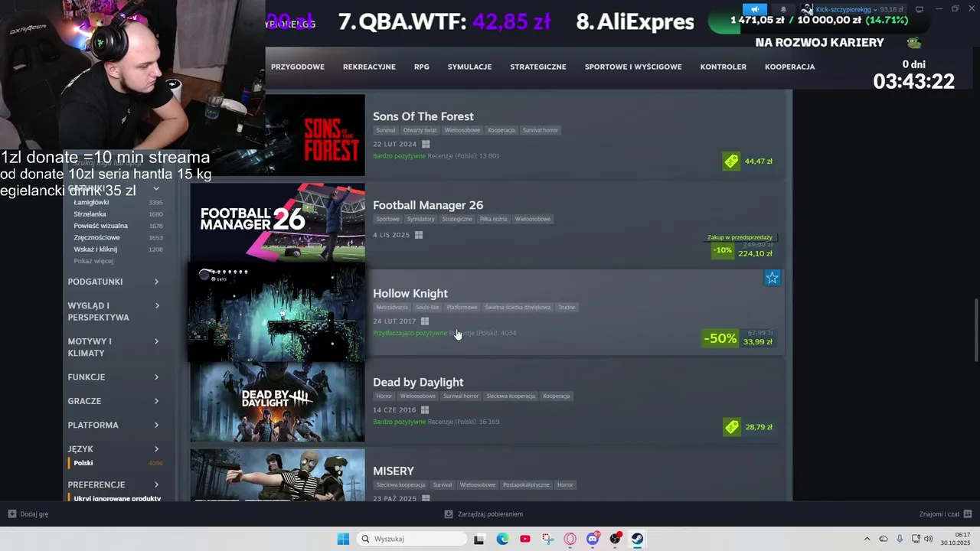Open the KOOPERACJA tab
Viewport: 980px width, 551px height.
click(789, 67)
